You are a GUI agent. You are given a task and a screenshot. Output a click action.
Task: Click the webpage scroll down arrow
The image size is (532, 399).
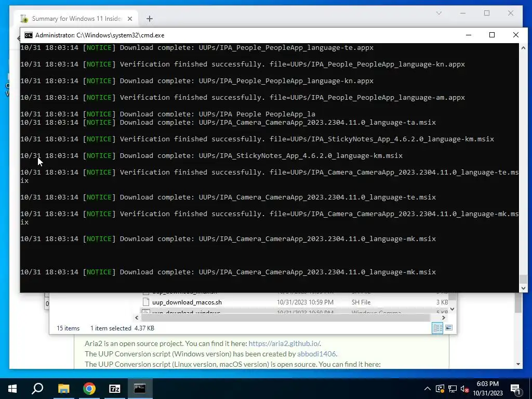coord(518,364)
